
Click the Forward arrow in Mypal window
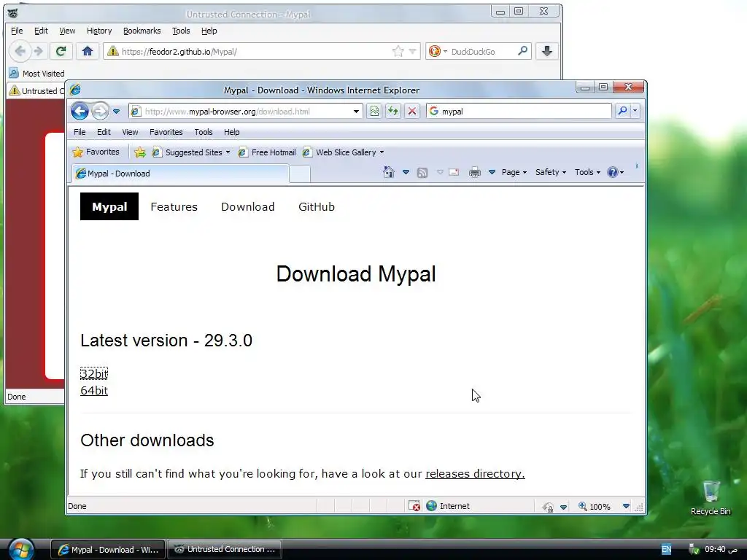[39, 51]
